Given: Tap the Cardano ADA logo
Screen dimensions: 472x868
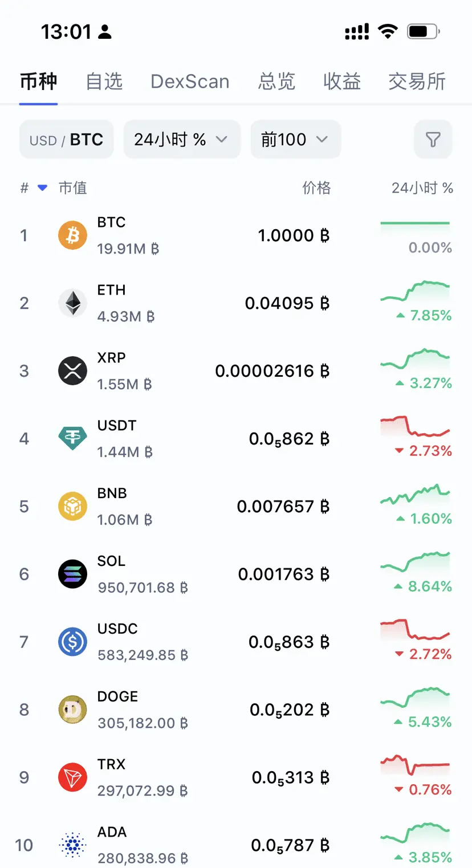Looking at the screenshot, I should pyautogui.click(x=72, y=845).
